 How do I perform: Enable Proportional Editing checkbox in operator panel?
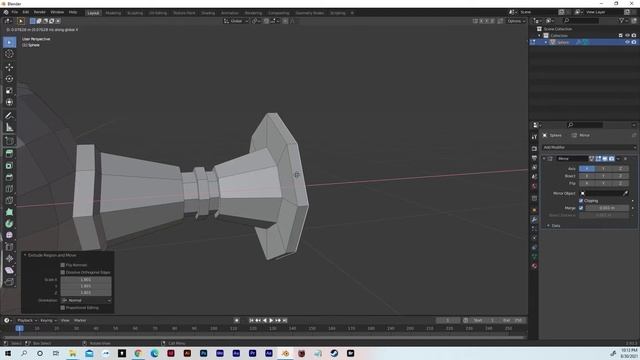point(63,308)
